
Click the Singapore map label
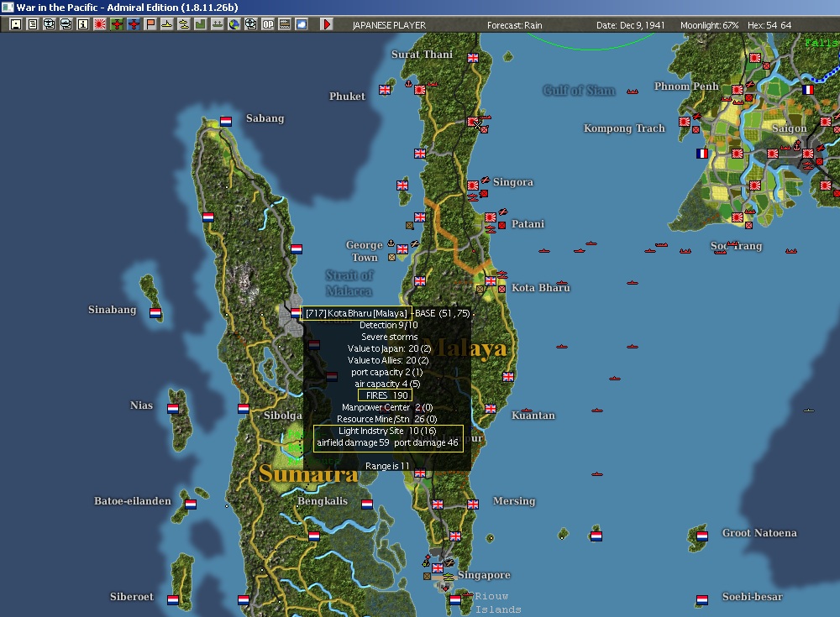(484, 575)
